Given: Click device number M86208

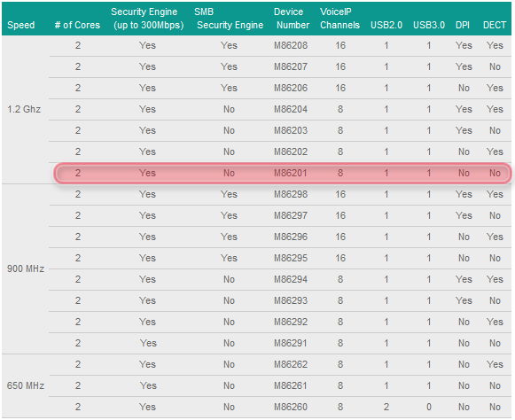Looking at the screenshot, I should (x=291, y=45).
